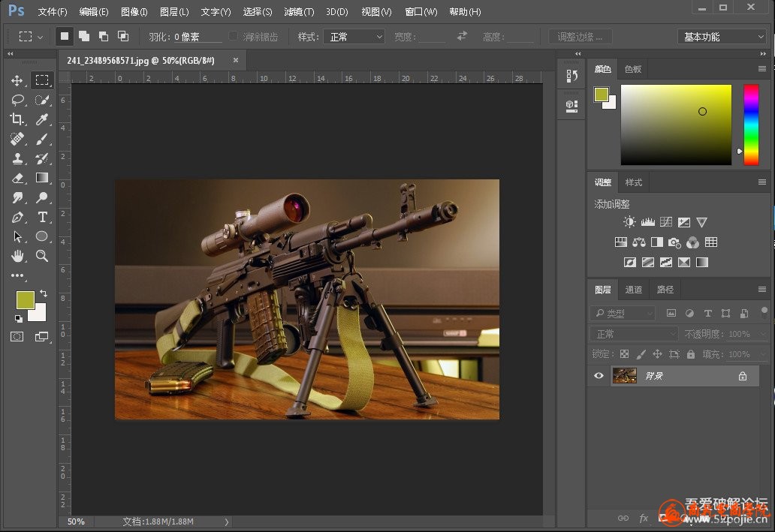Screen dimensions: 775x532
Task: Open the Color panel options menu
Action: click(762, 69)
